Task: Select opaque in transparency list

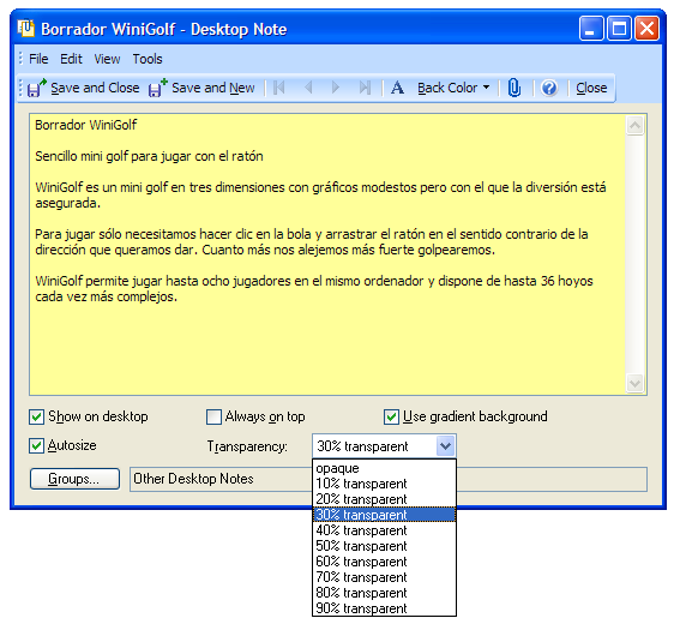Action: pyautogui.click(x=384, y=468)
